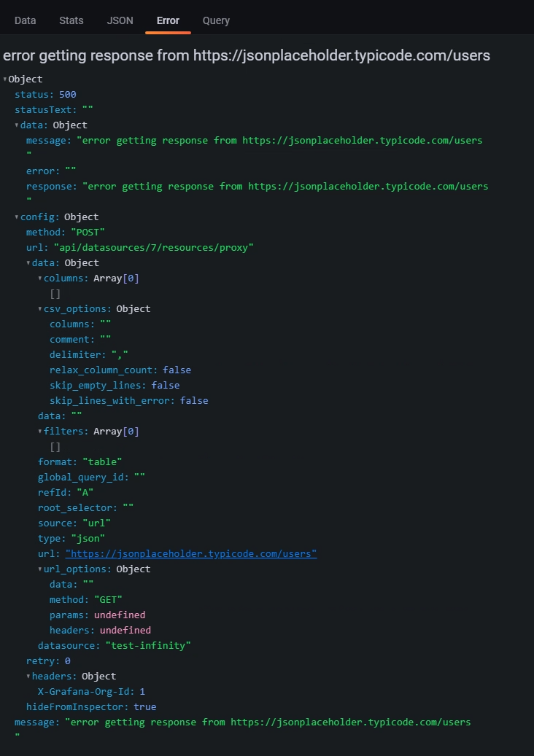Collapse the filters: Array[0] node
The height and width of the screenshot is (756, 534).
[40, 432]
